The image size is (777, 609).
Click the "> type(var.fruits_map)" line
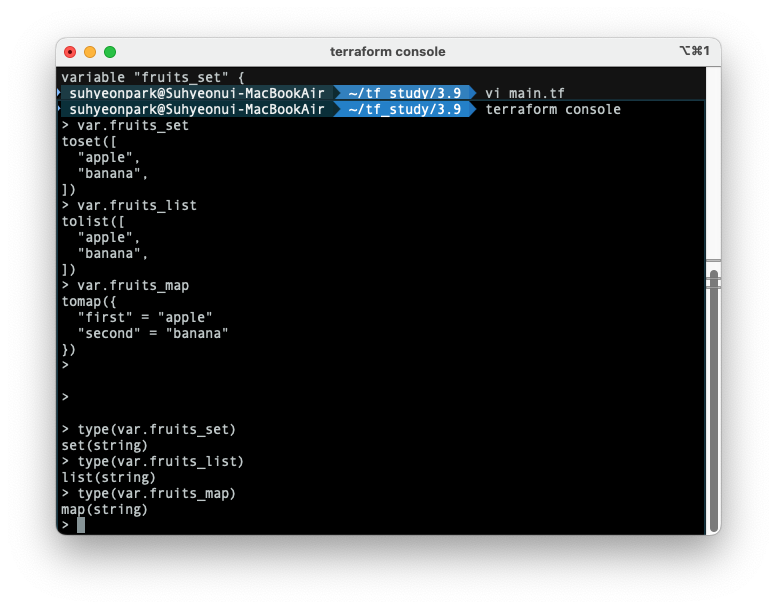pos(149,494)
